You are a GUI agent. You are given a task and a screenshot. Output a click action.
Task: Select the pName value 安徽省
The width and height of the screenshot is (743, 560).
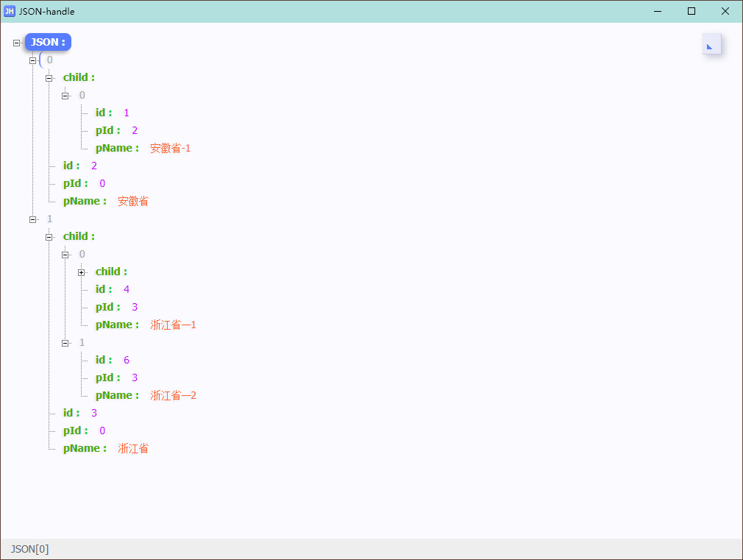[x=133, y=202]
